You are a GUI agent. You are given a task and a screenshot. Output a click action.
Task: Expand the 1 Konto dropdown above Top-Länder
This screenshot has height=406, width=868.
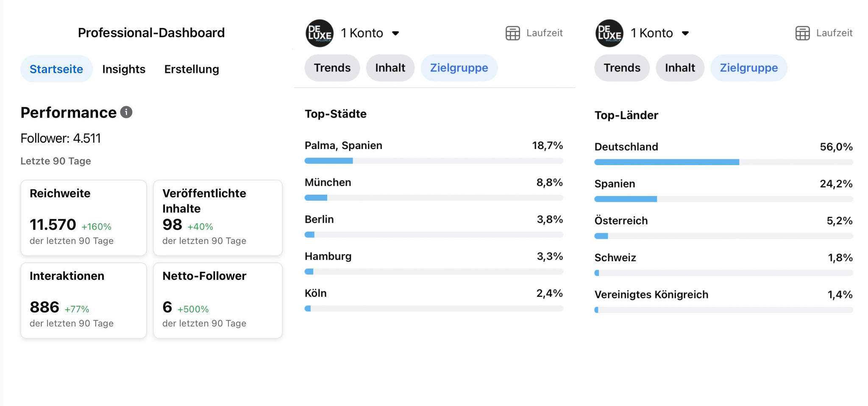tap(685, 33)
